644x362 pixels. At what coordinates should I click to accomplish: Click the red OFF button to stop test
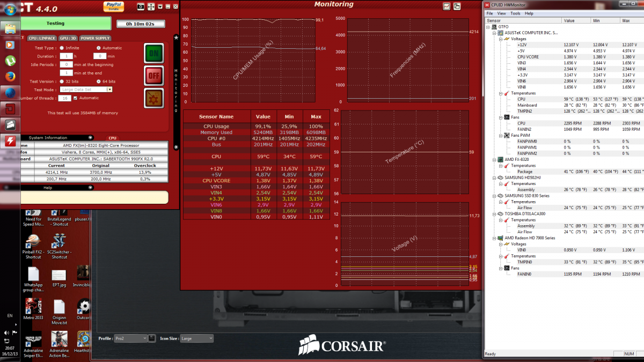click(153, 76)
